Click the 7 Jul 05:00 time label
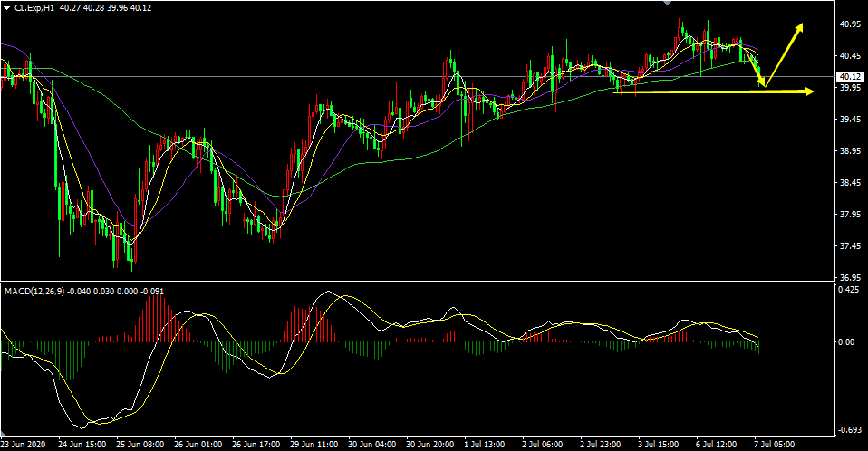Viewport: 868px width, 451px height. click(x=774, y=445)
